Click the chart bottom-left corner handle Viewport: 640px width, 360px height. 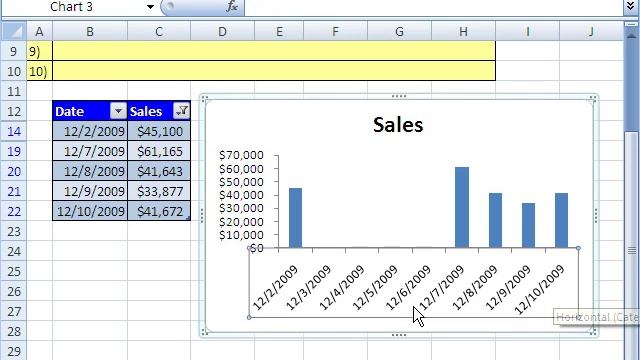pyautogui.click(x=204, y=333)
